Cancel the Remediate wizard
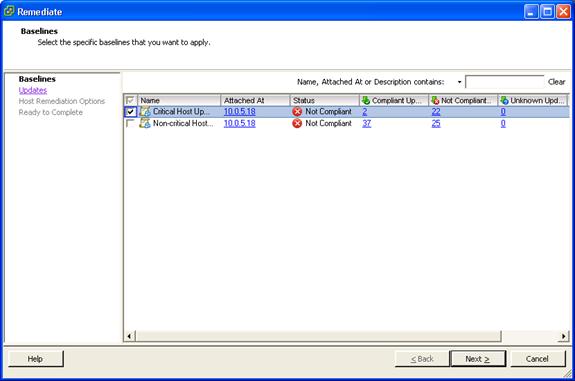 pos(538,359)
